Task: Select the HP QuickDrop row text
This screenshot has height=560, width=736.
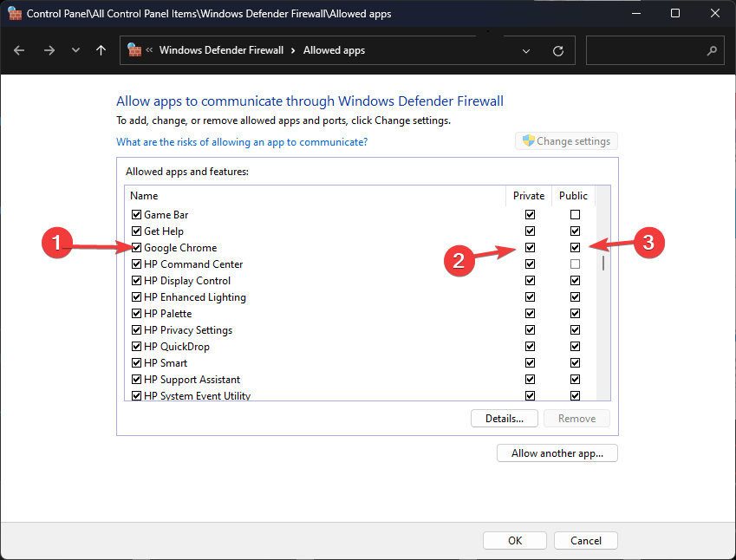Action: point(177,347)
